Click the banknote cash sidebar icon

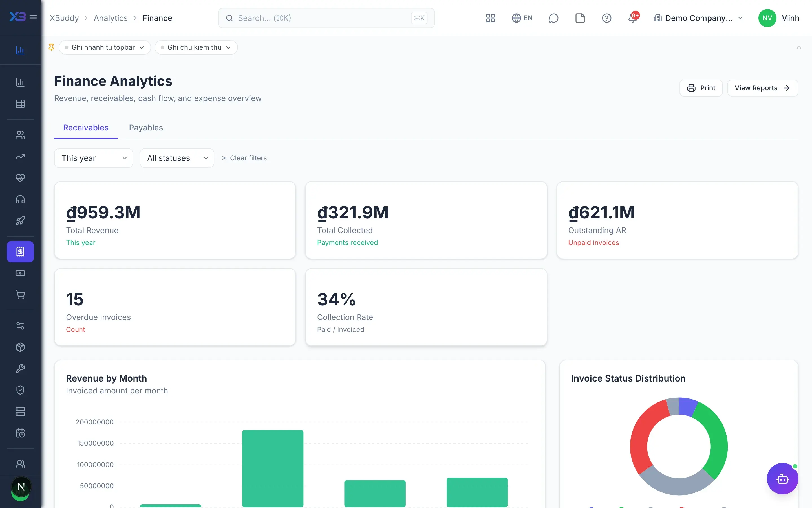coord(20,273)
